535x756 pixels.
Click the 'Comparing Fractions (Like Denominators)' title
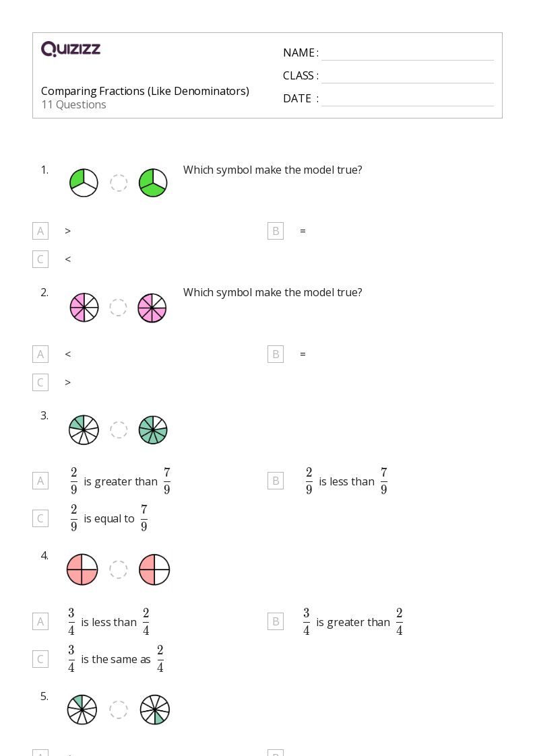click(146, 91)
